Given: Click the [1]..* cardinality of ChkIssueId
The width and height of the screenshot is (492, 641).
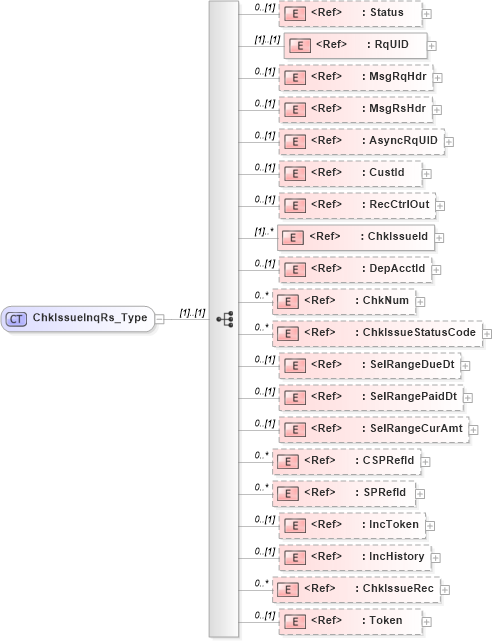Looking at the screenshot, I should tap(264, 232).
